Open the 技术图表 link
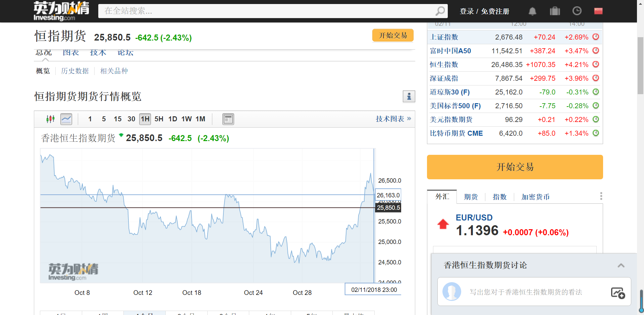644x315 pixels. [x=393, y=119]
